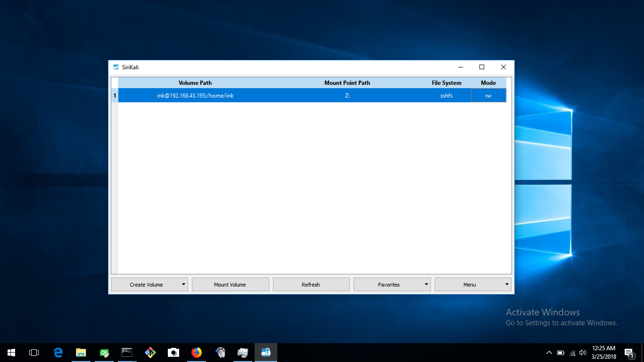Expand the Create Volume dropdown arrow
644x362 pixels.
[183, 285]
